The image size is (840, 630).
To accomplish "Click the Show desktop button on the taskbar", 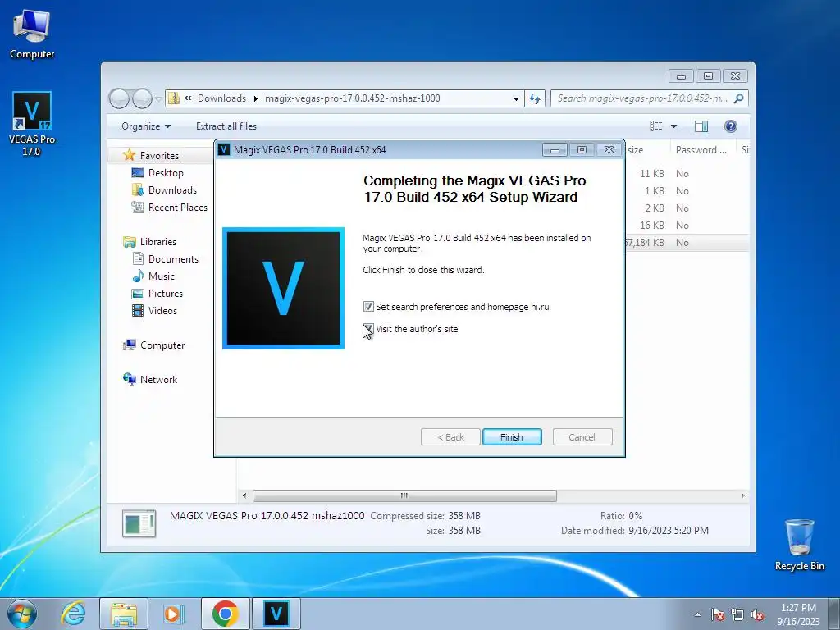I will coord(834,614).
